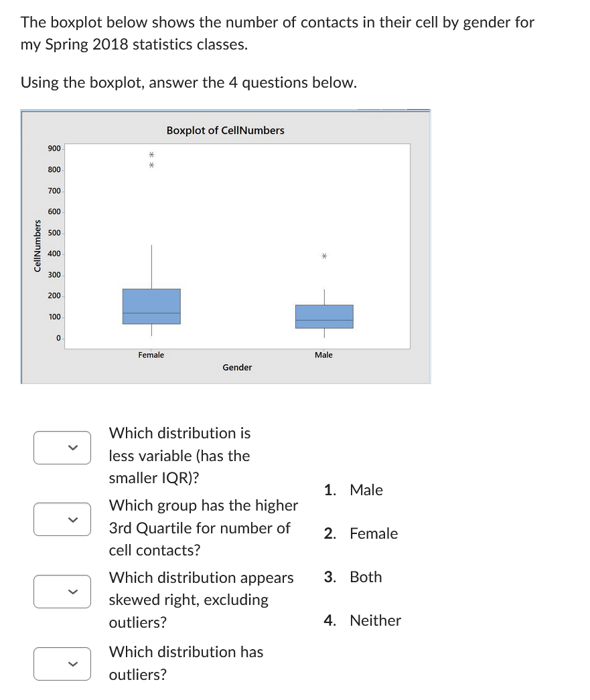Click answer option 1 Male

point(365,490)
